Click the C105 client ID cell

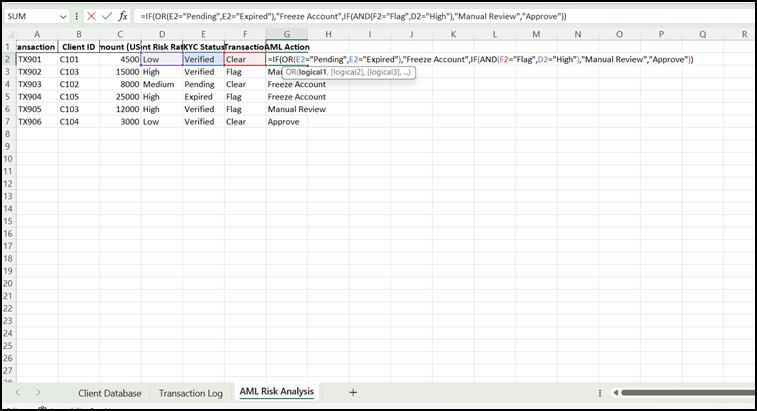(79, 97)
